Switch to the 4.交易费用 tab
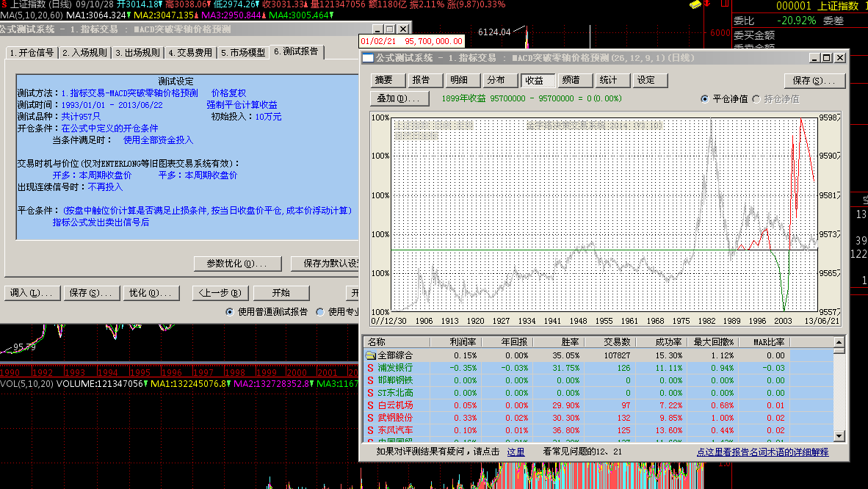Viewport: 868px width, 489px height. click(189, 53)
